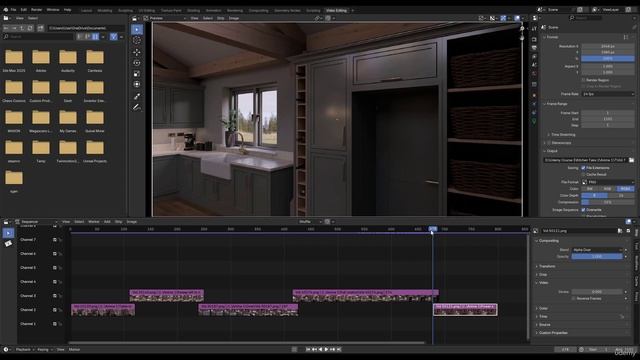Click the playhead frame marker
640x360 pixels.
[433, 229]
